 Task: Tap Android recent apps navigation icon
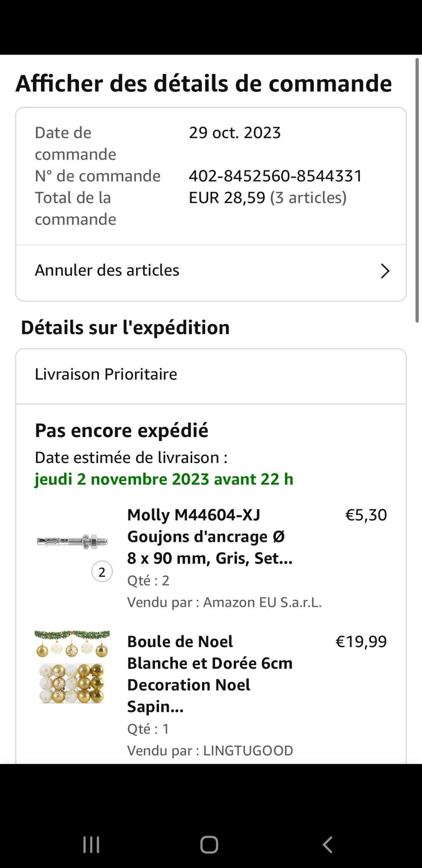tap(91, 845)
